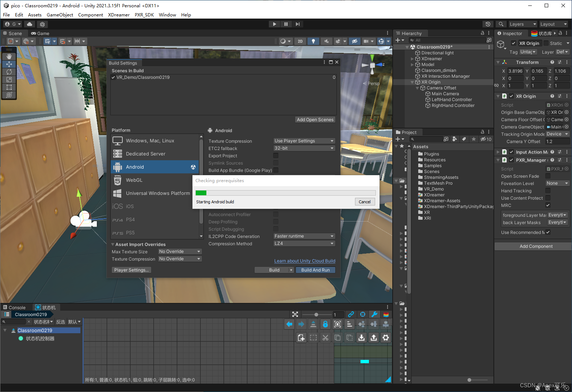Viewport: 572px width, 392px height.
Task: Click the import download icon in the state machine toolbar
Action: pos(362,338)
